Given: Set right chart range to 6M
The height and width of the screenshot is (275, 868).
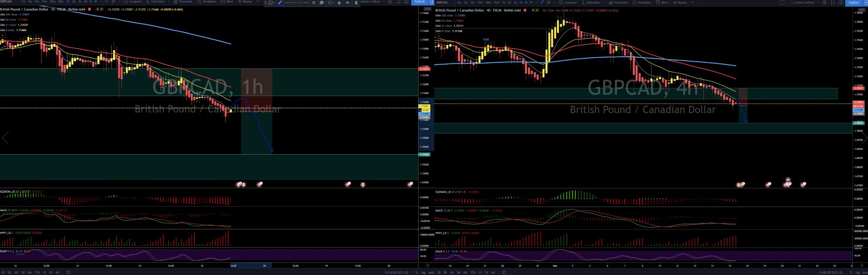Looking at the screenshot, I should [x=465, y=273].
